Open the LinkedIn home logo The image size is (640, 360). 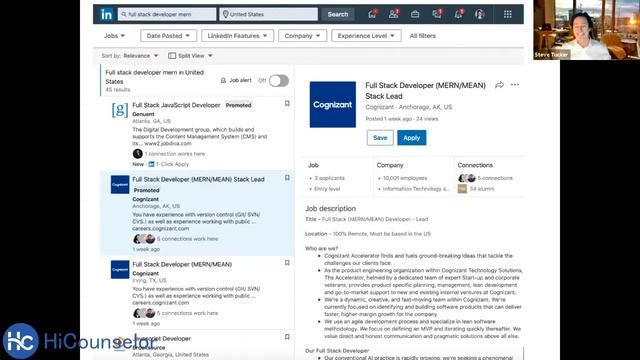pyautogui.click(x=106, y=14)
